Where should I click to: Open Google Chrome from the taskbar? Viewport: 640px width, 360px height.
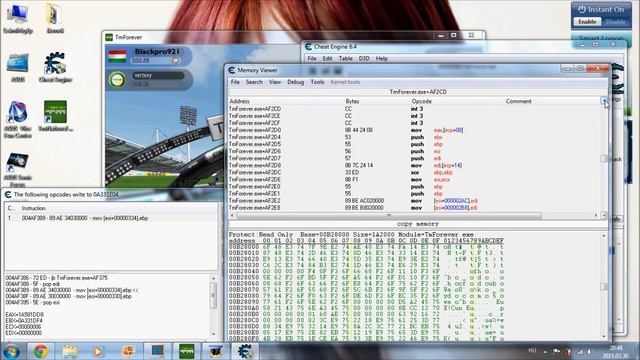(x=40, y=351)
